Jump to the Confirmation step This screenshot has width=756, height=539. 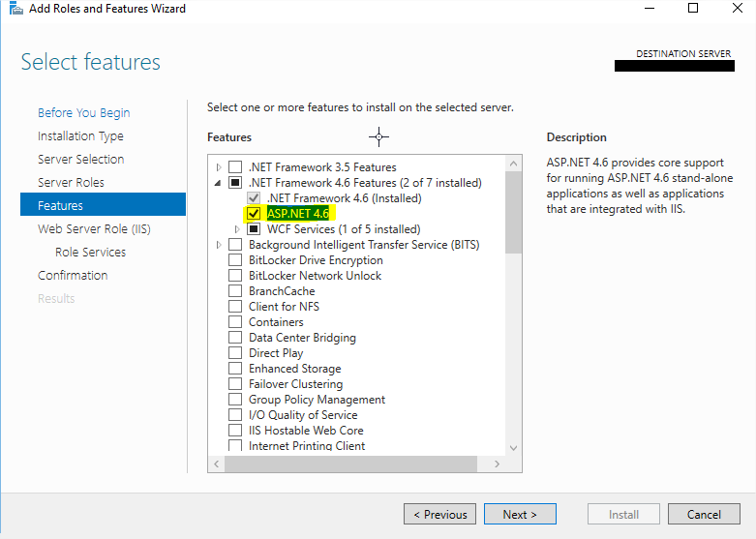pos(73,276)
